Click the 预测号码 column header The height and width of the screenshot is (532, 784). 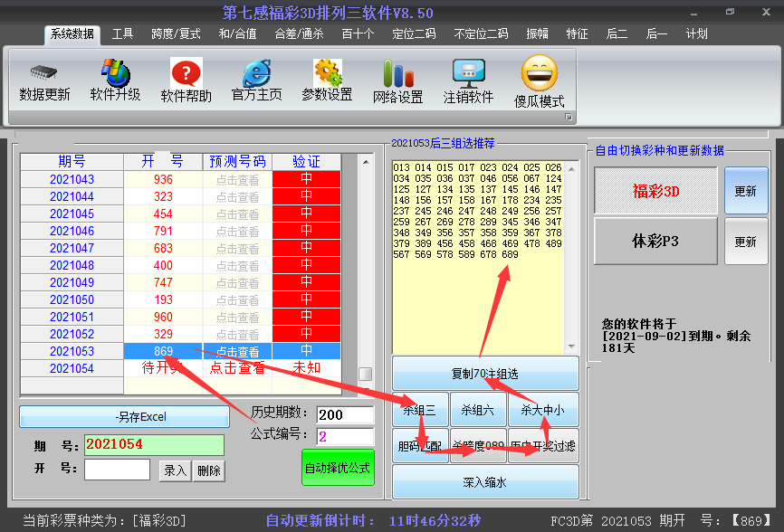[x=237, y=161]
